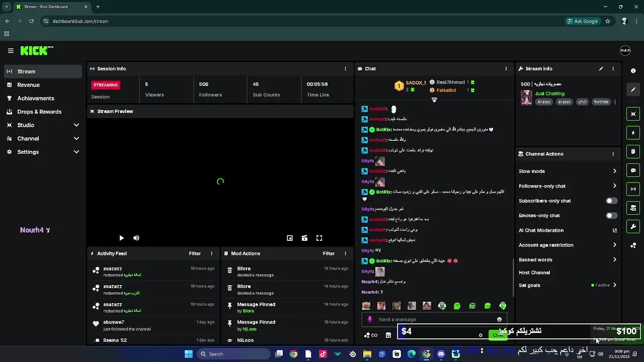Image resolution: width=644 pixels, height=362 pixels.
Task: Click purple microphone icon in message box
Action: click(x=370, y=319)
